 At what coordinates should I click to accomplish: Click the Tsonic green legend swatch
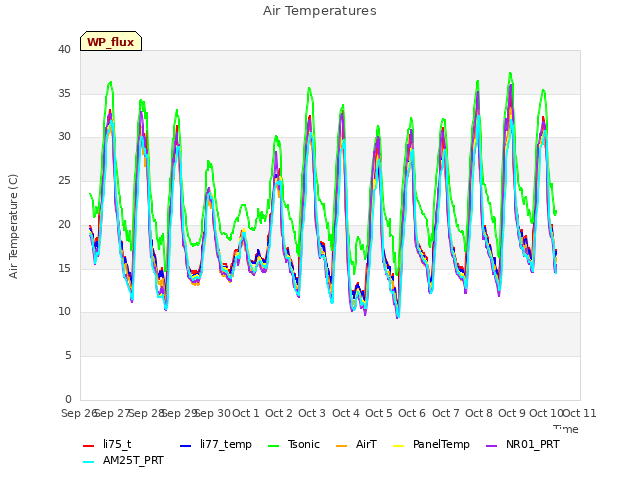pos(273,446)
